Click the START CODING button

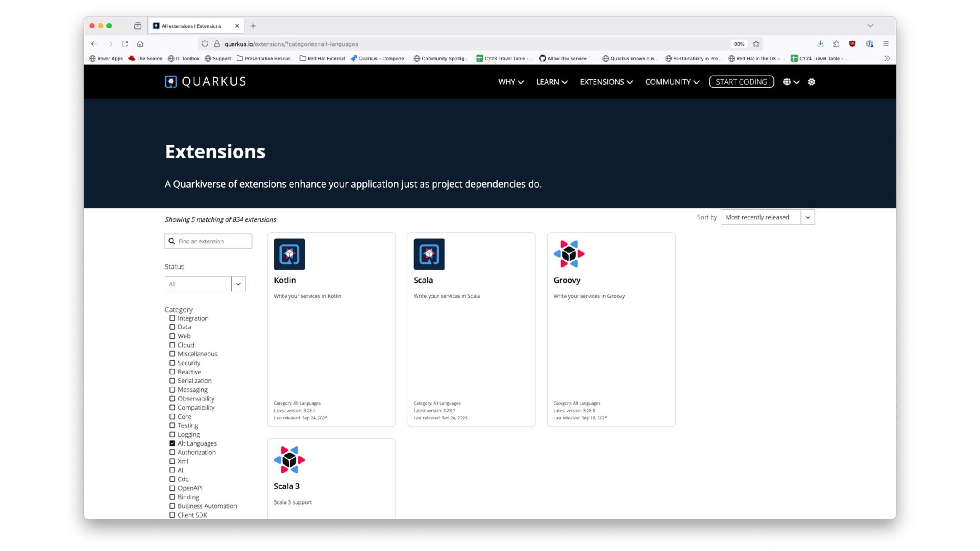coord(741,82)
